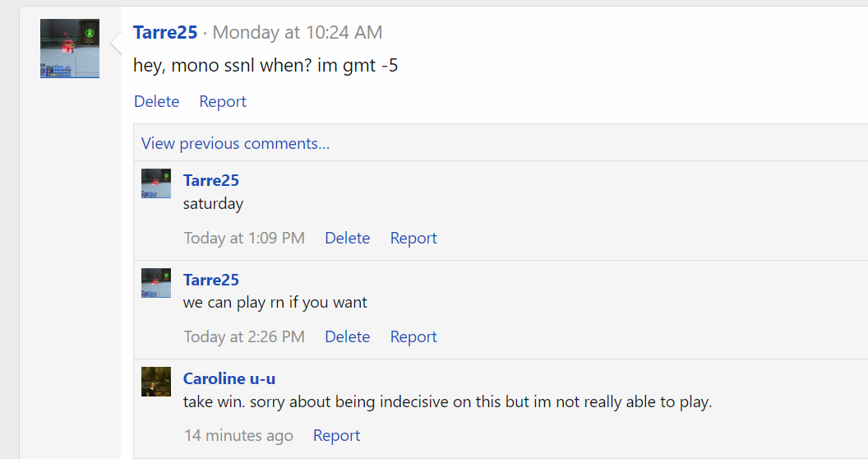Delete the saturday comment
Viewport: 868px width, 459px height.
click(347, 238)
